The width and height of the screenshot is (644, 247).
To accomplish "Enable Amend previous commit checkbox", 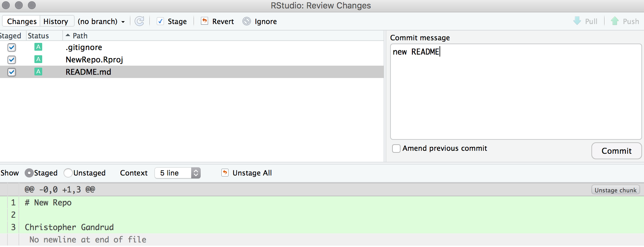I will tap(396, 149).
